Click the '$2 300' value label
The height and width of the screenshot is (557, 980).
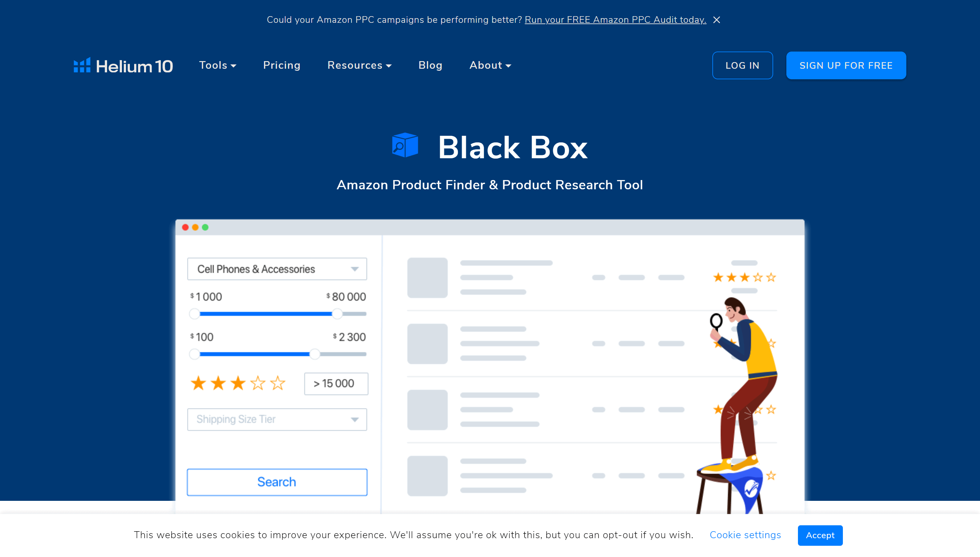(349, 337)
